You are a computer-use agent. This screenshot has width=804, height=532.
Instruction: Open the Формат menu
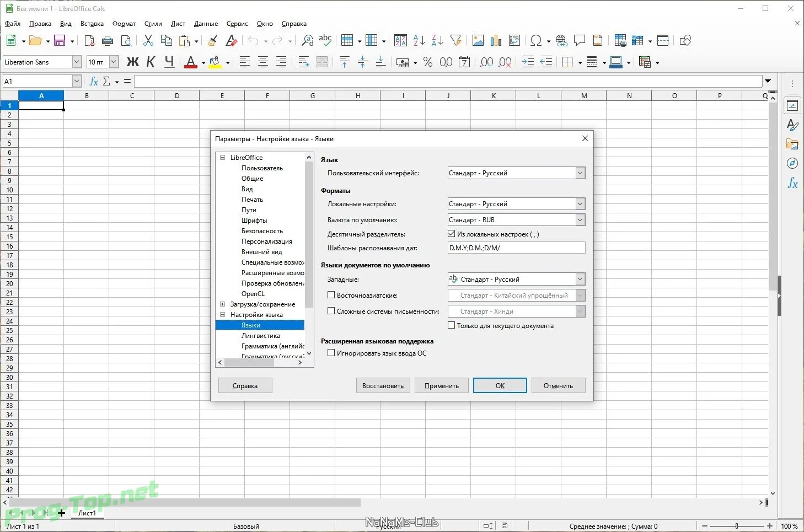click(124, 24)
